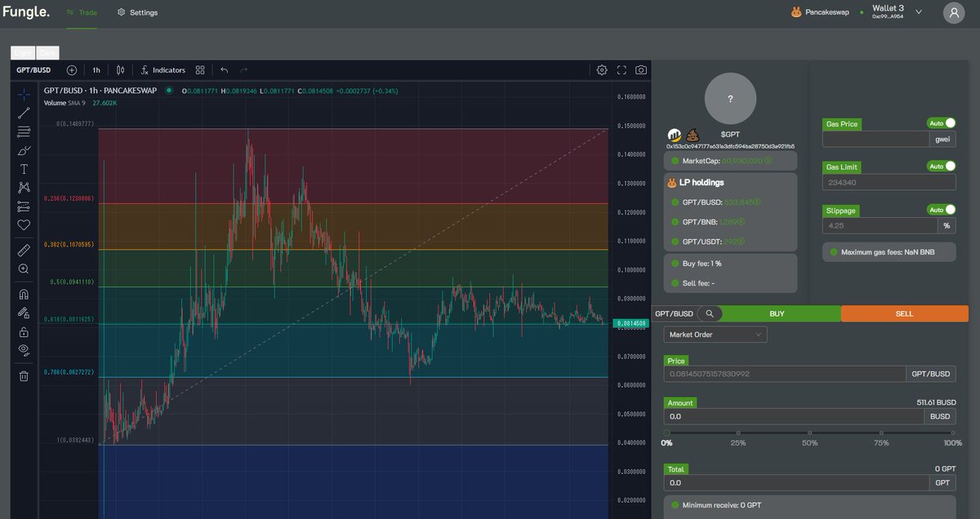Click the trash remove drawings icon
The image size is (980, 519).
(24, 375)
